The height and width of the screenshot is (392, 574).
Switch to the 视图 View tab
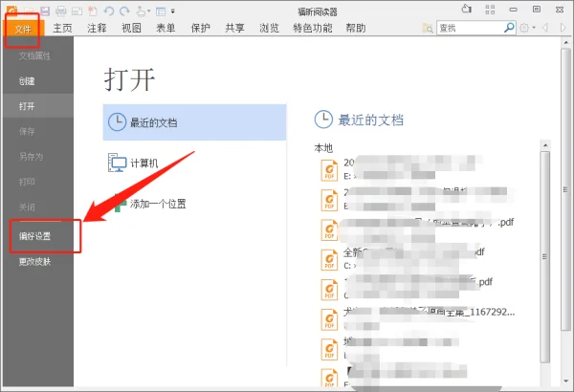pos(131,28)
